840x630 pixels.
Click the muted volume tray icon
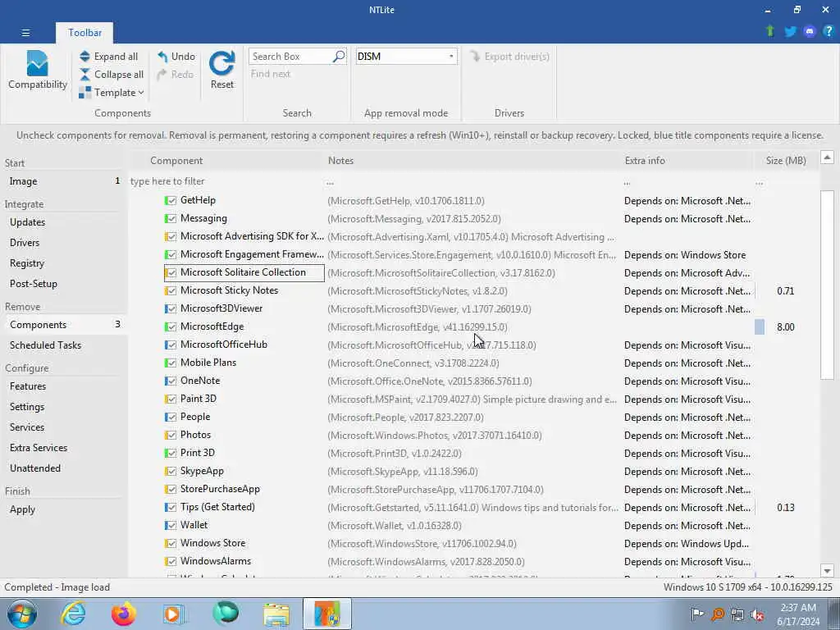tap(757, 615)
